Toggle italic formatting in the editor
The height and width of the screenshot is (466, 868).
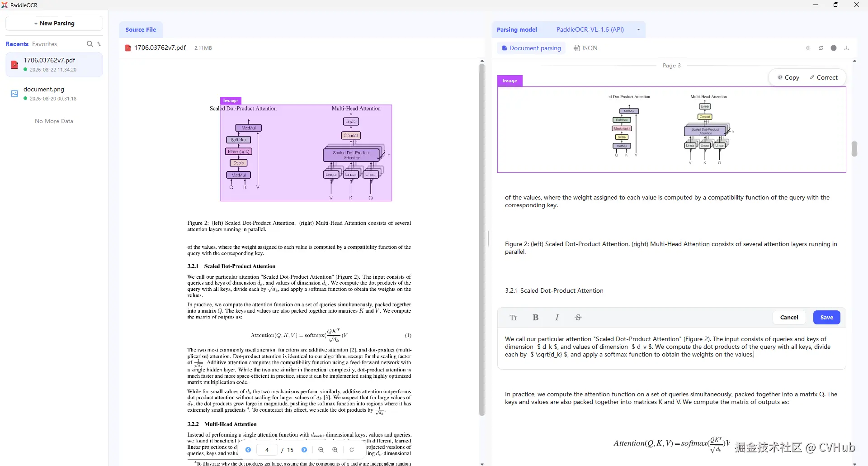pos(557,318)
